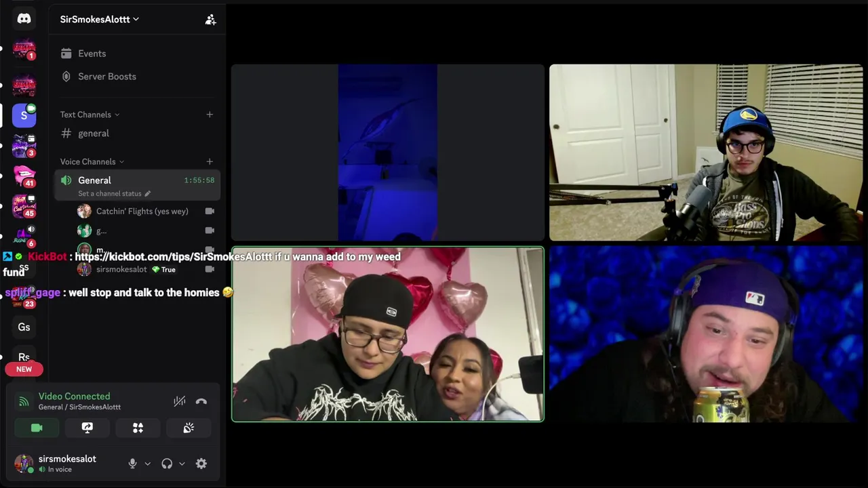Open user settings gear
868x488 pixels.
tap(201, 464)
